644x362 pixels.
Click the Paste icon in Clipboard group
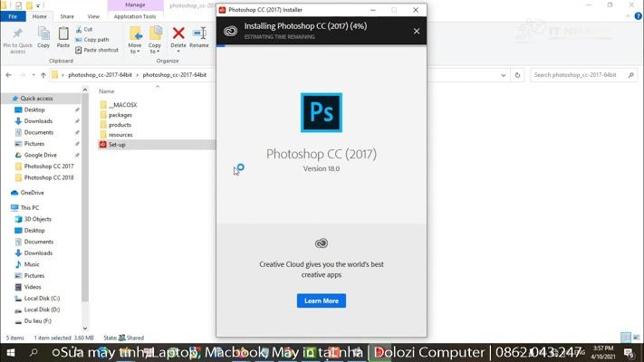[x=63, y=37]
